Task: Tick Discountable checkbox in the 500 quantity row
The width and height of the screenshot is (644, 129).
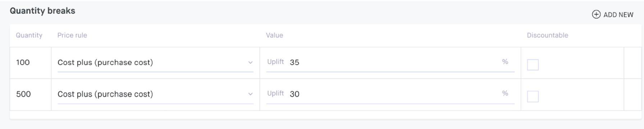Action: click(x=533, y=96)
